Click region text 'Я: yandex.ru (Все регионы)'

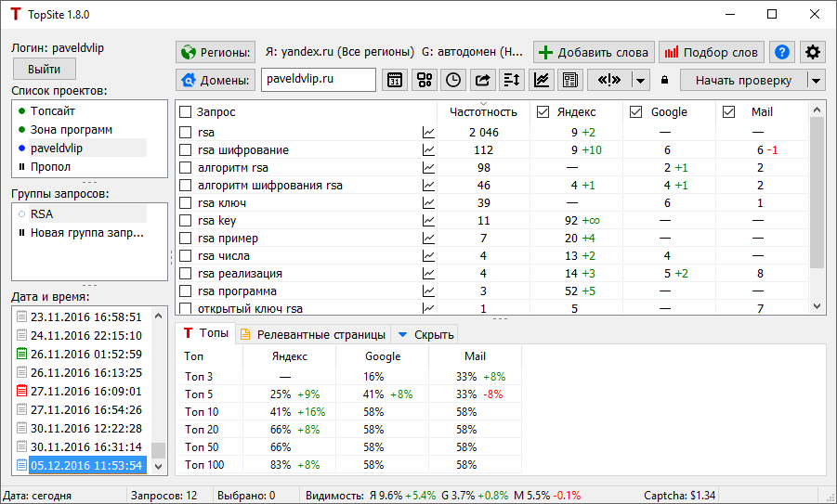click(339, 52)
